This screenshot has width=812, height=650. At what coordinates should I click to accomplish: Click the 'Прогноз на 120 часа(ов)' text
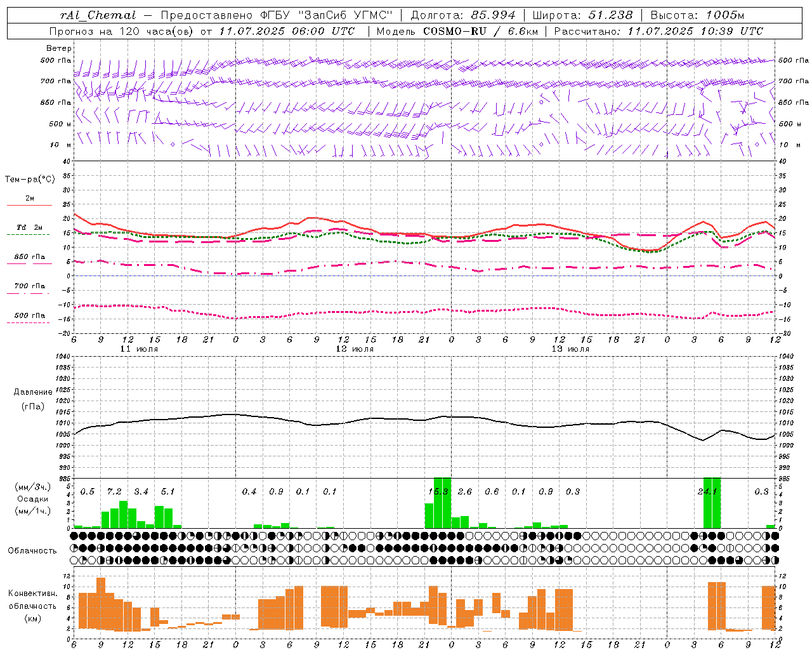click(x=122, y=31)
